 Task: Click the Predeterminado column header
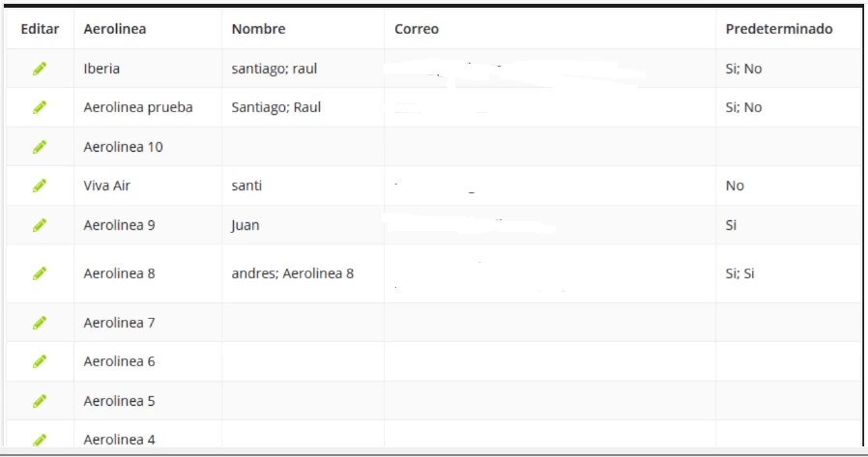tap(779, 29)
